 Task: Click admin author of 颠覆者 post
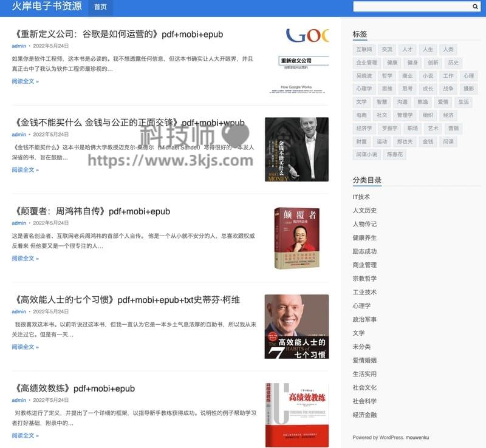(19, 223)
